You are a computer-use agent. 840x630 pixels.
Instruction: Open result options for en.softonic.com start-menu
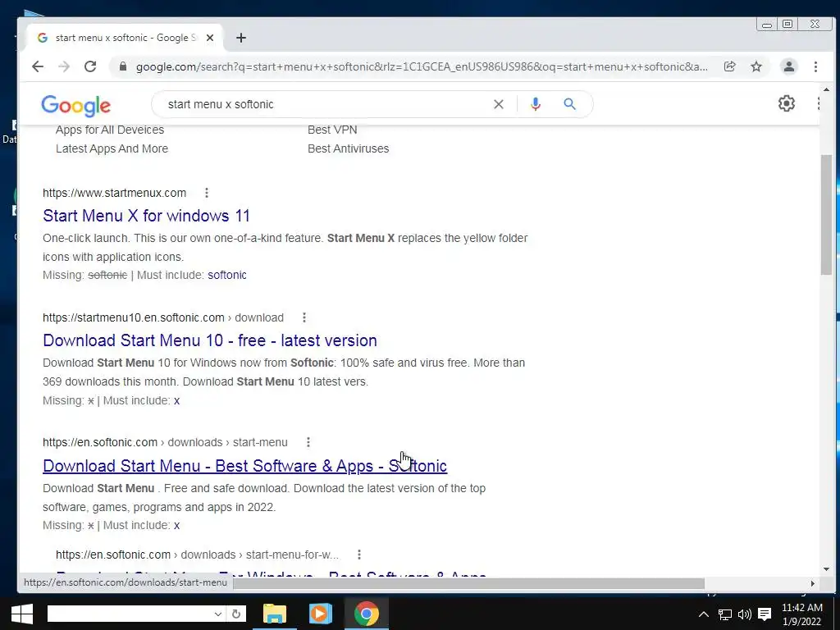[x=308, y=442]
